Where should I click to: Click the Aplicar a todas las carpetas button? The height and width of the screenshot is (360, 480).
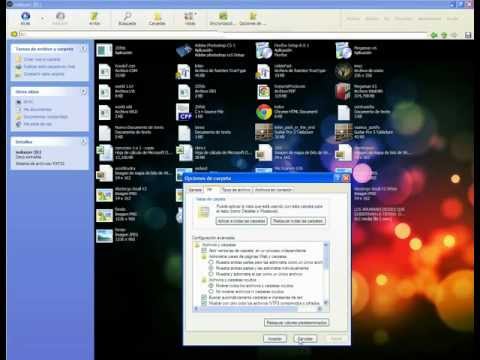[x=242, y=221]
